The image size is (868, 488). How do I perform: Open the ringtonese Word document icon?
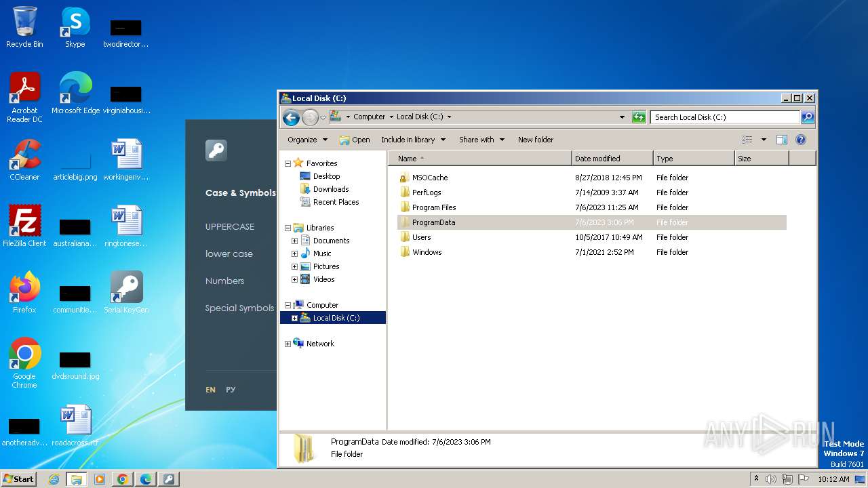coord(126,226)
